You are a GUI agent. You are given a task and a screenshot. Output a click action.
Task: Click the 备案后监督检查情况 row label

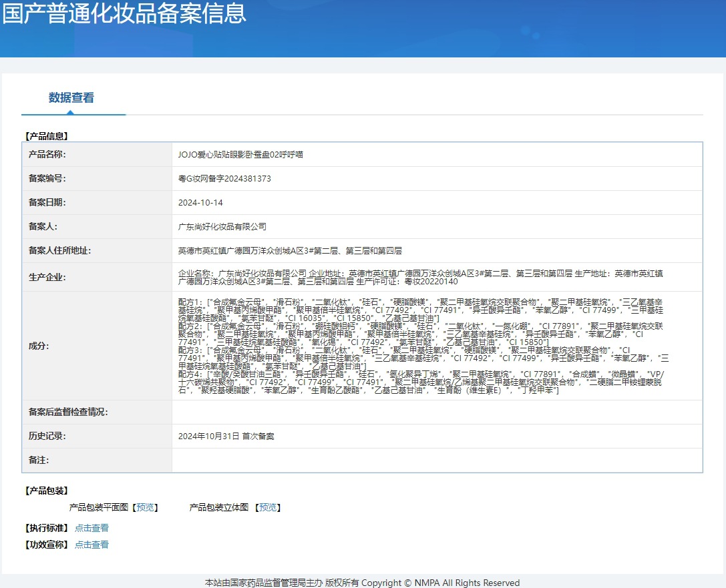pos(68,412)
